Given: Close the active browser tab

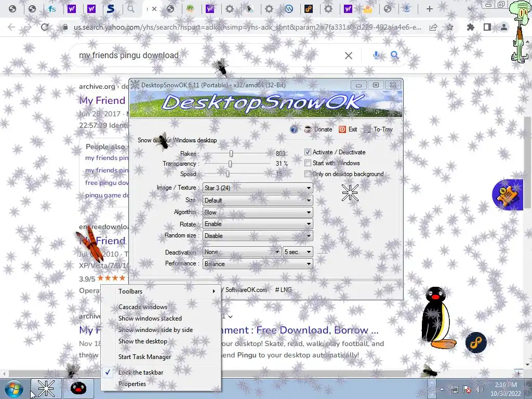Looking at the screenshot, I should (154, 9).
